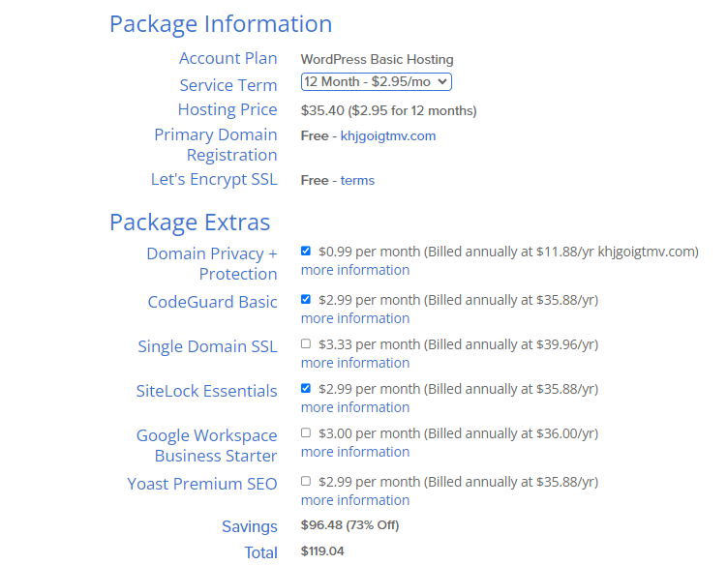Click the Savings amount text

(x=350, y=525)
